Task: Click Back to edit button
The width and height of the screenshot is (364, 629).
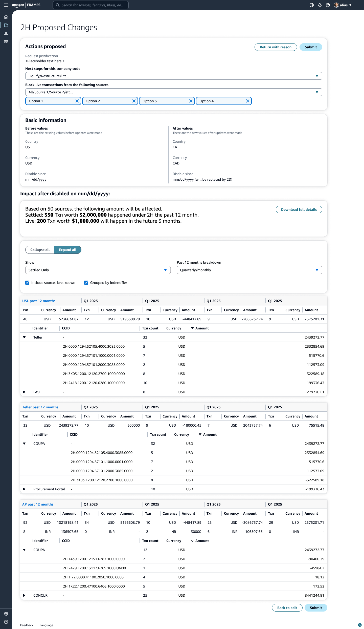Action: [287, 608]
